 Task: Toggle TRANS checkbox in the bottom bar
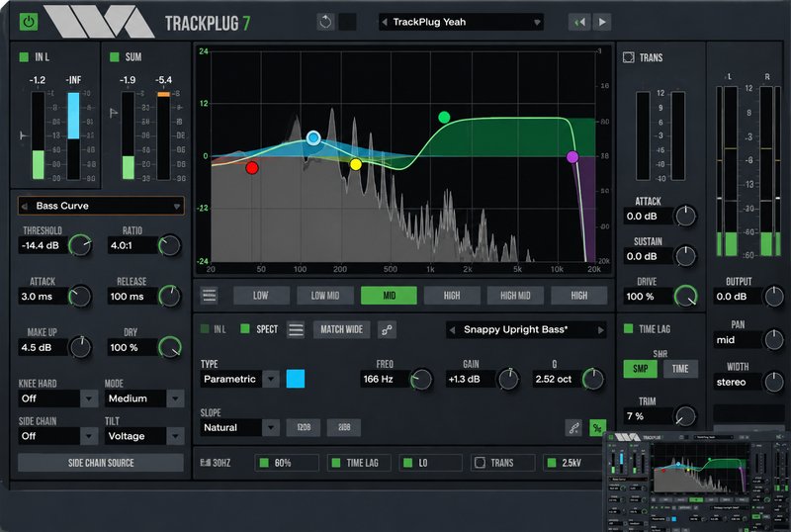[480, 463]
